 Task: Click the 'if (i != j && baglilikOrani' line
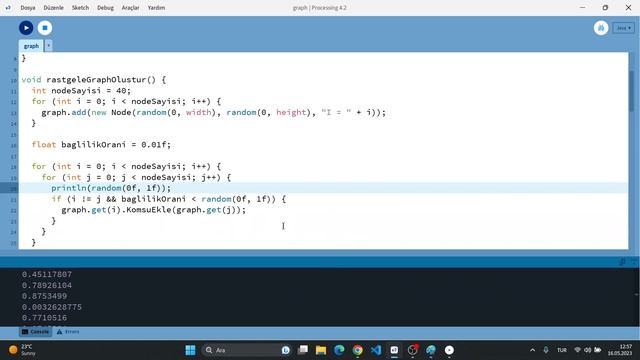[x=169, y=199]
